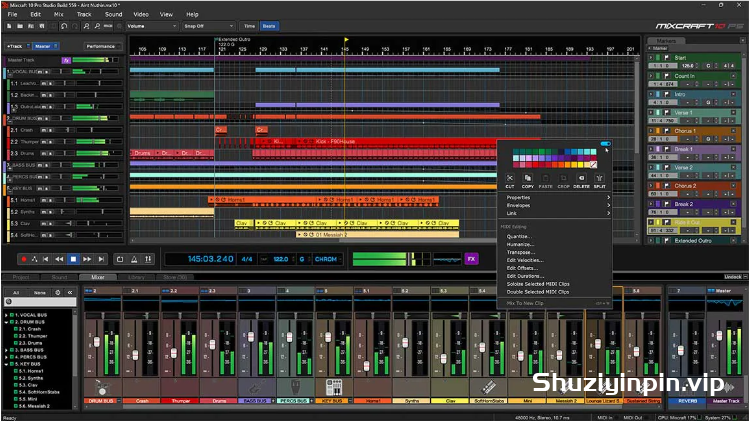Select Transpose... in the context menu

tap(520, 252)
